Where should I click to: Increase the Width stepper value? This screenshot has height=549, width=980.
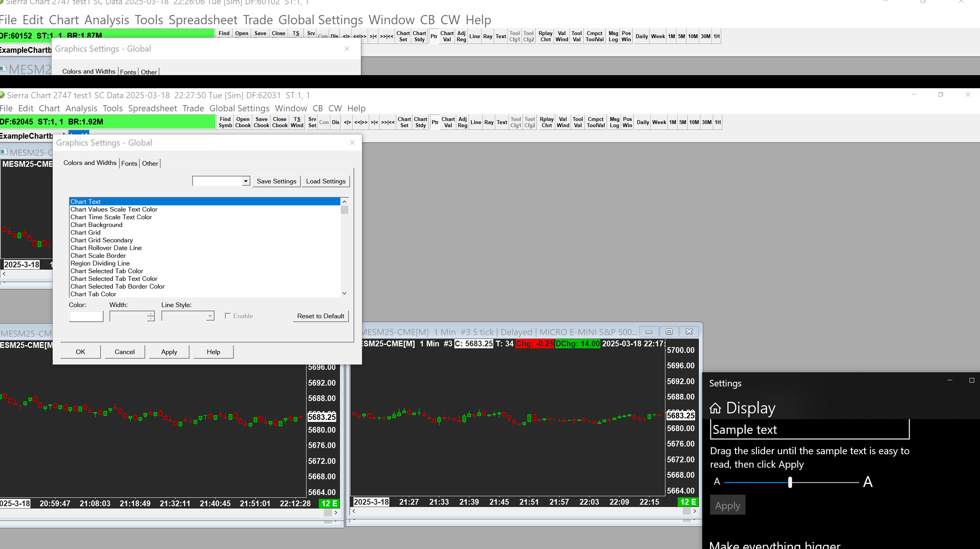coord(151,314)
